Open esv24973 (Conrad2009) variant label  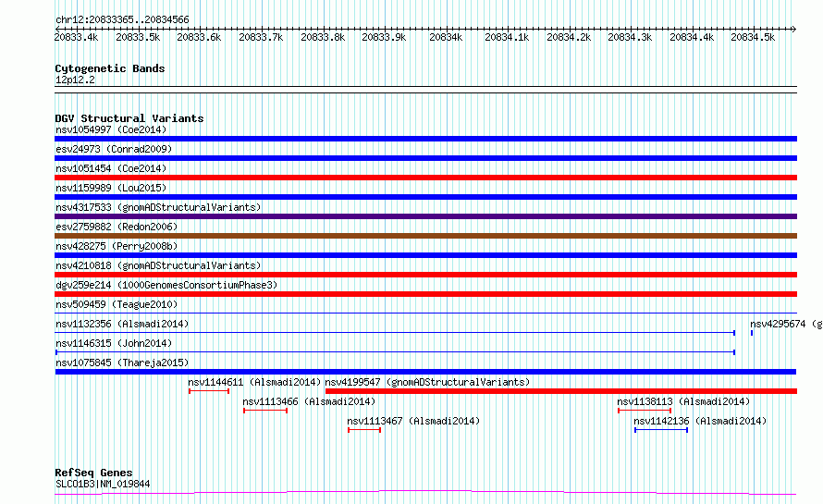coord(114,149)
